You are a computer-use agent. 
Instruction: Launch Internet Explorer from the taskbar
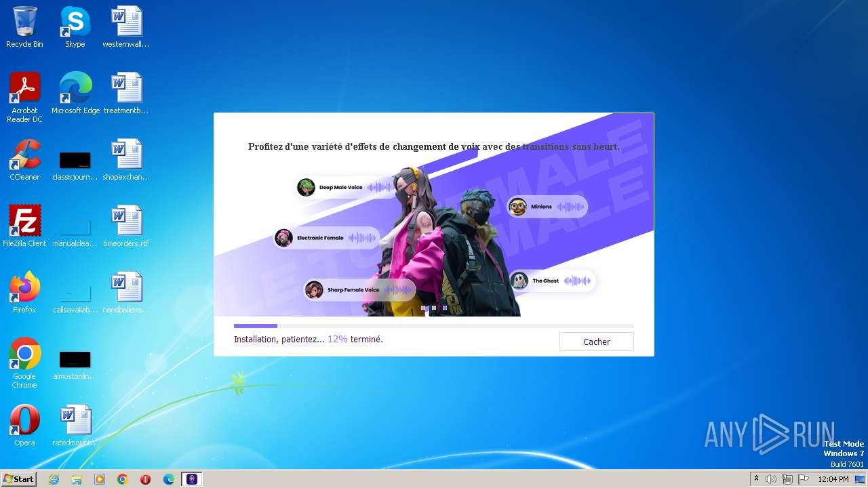coord(54,479)
